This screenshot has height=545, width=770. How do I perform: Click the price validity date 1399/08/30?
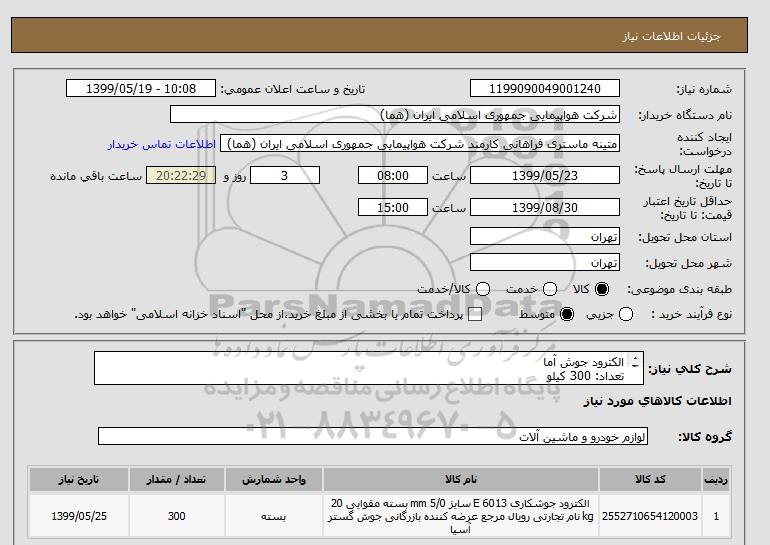pos(545,208)
